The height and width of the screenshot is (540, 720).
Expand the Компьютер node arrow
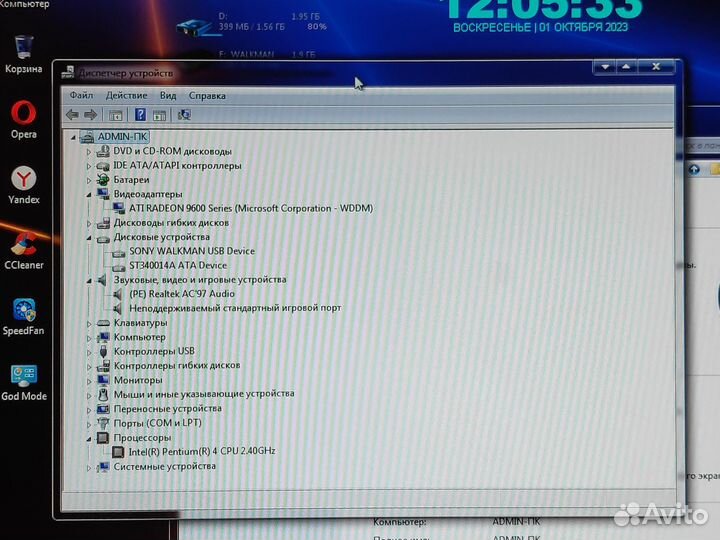89,338
